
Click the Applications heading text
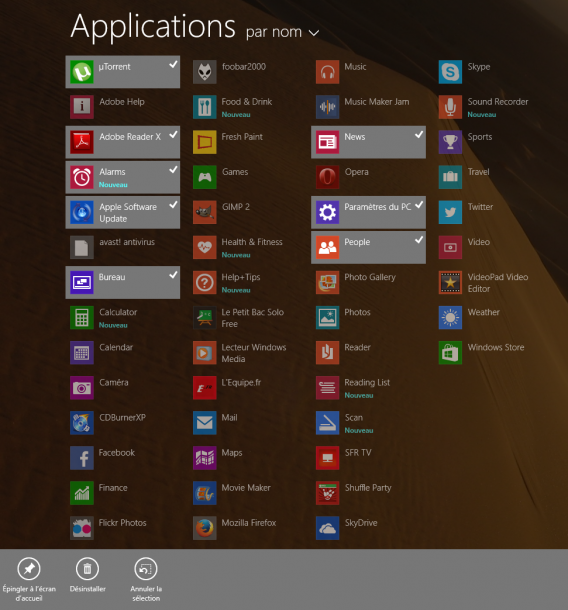(x=153, y=26)
